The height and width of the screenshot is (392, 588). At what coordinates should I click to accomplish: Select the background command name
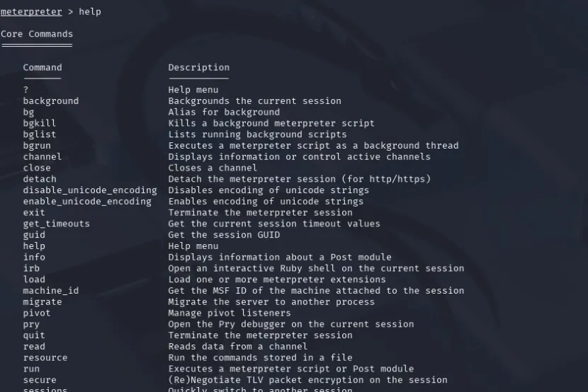(x=51, y=101)
